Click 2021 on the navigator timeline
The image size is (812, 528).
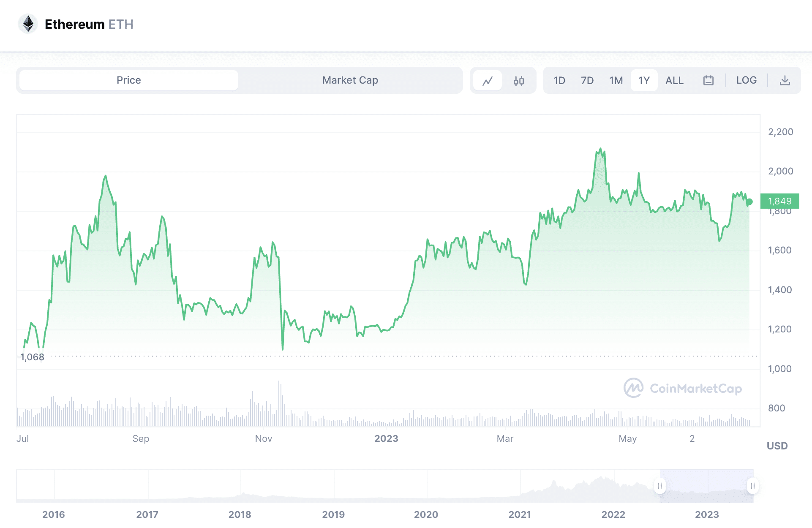click(520, 514)
